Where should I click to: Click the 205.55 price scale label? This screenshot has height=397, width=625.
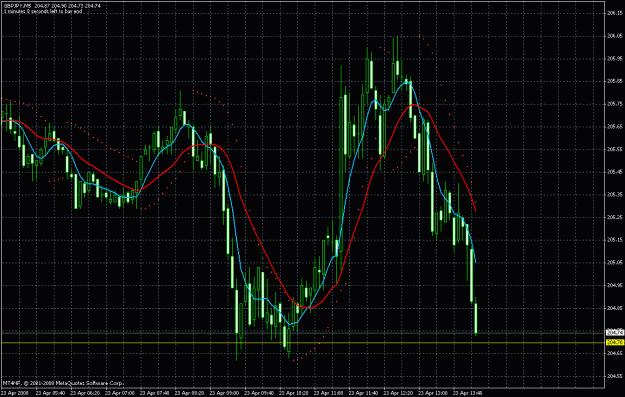click(x=615, y=149)
